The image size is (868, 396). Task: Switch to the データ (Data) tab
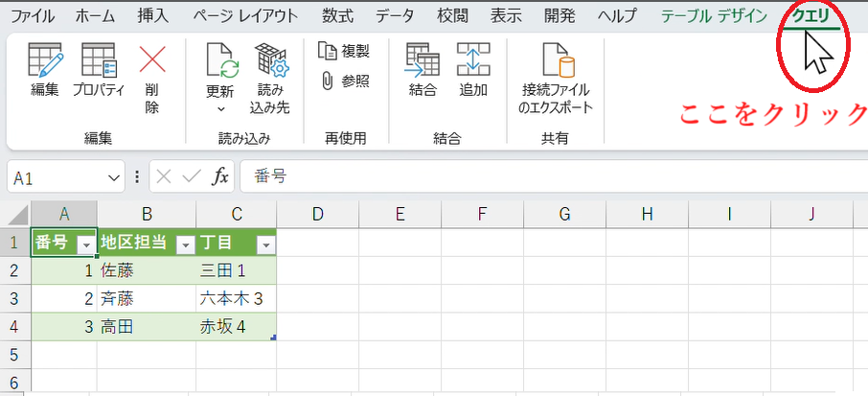point(395,16)
